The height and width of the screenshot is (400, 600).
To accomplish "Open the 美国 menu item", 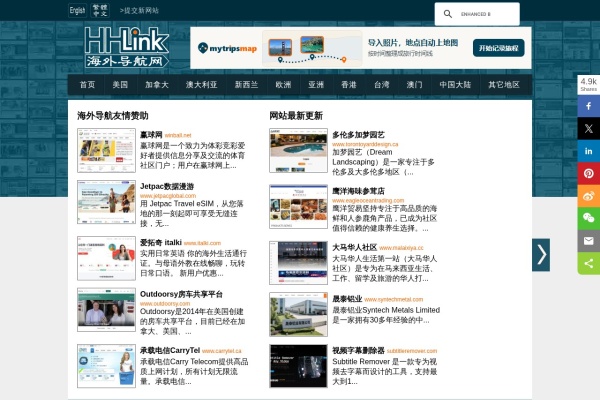I will tap(120, 85).
